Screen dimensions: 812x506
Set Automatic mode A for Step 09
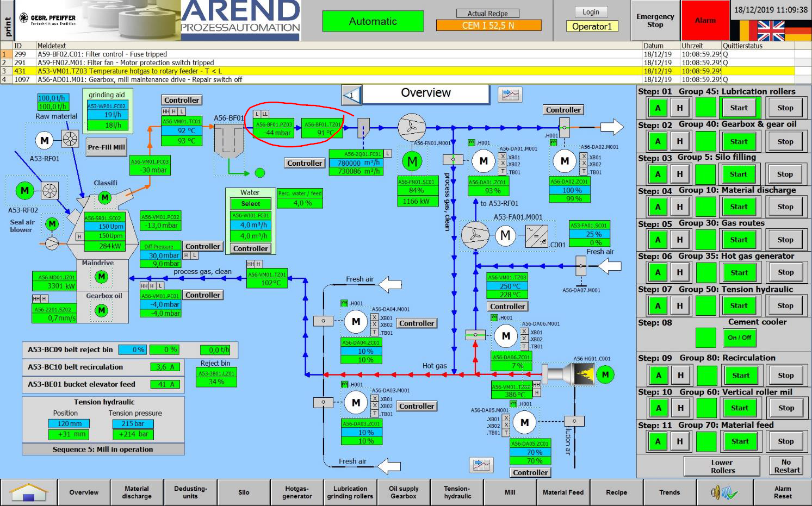point(659,375)
